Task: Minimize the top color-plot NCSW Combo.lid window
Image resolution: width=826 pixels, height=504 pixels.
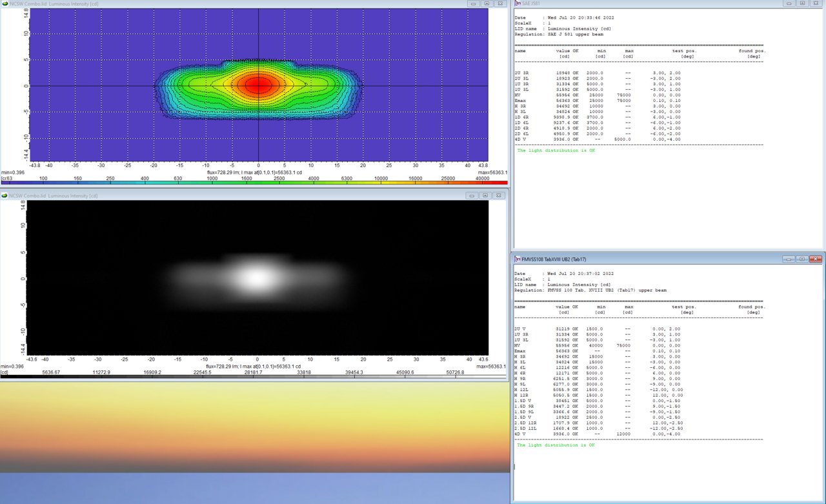Action: 474,3
